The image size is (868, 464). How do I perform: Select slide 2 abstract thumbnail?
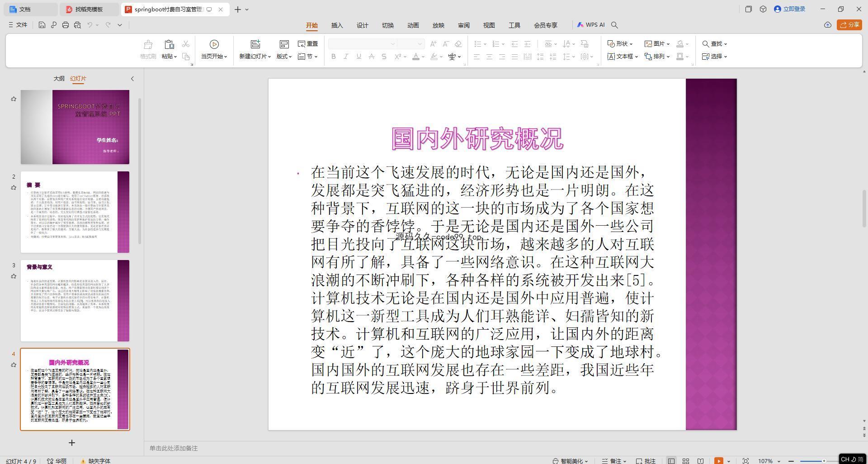coord(75,212)
